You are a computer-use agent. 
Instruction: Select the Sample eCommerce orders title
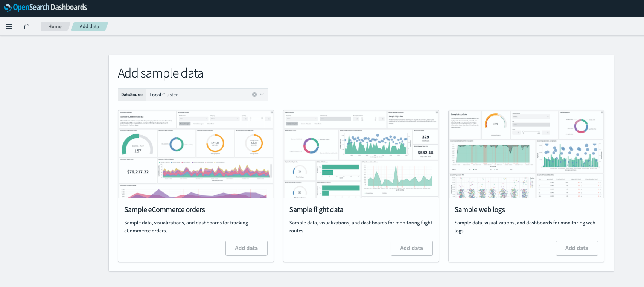[164, 210]
